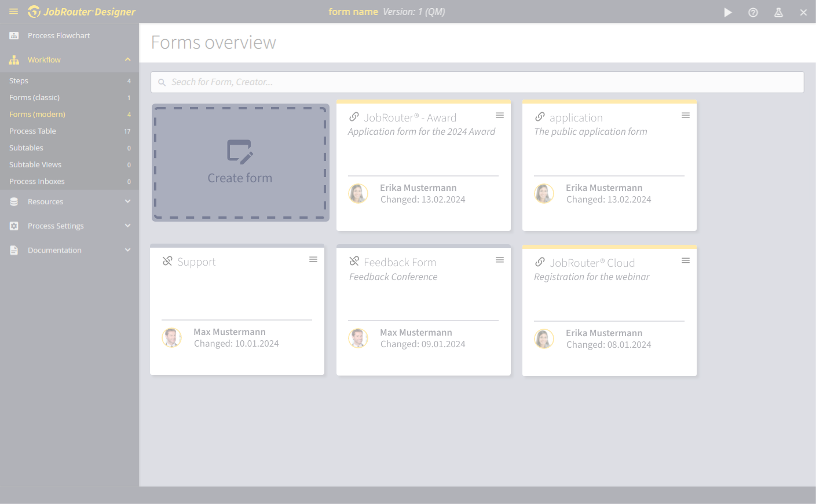Click the test flask icon in the header

pyautogui.click(x=778, y=12)
